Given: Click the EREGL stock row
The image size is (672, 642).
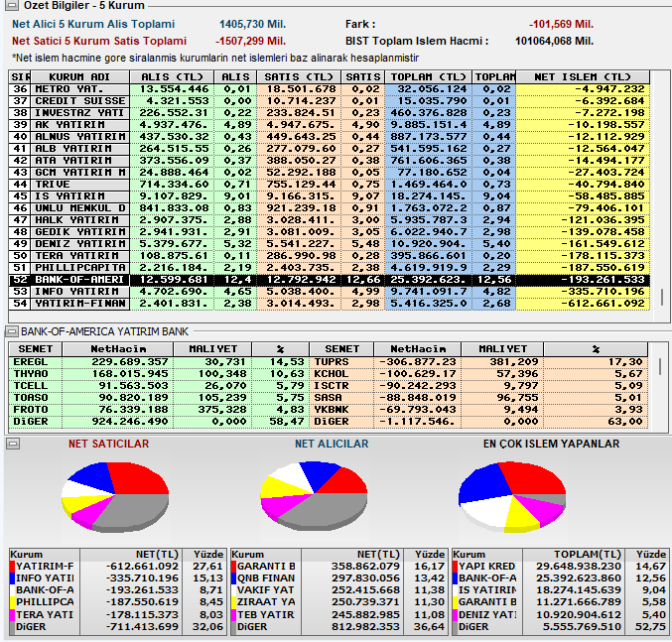Looking at the screenshot, I should click(159, 362).
